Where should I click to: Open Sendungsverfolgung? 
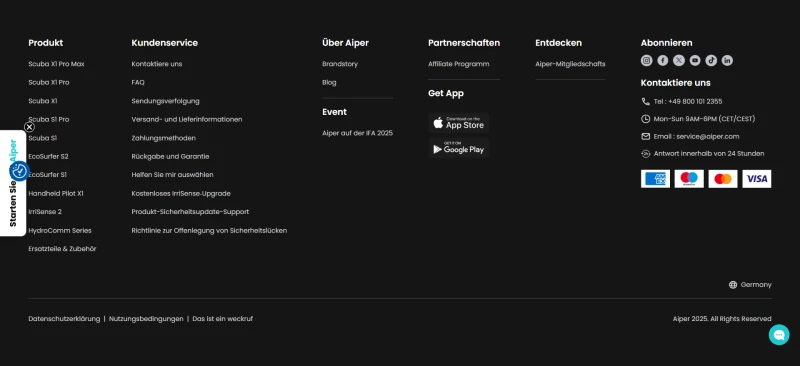tap(165, 101)
